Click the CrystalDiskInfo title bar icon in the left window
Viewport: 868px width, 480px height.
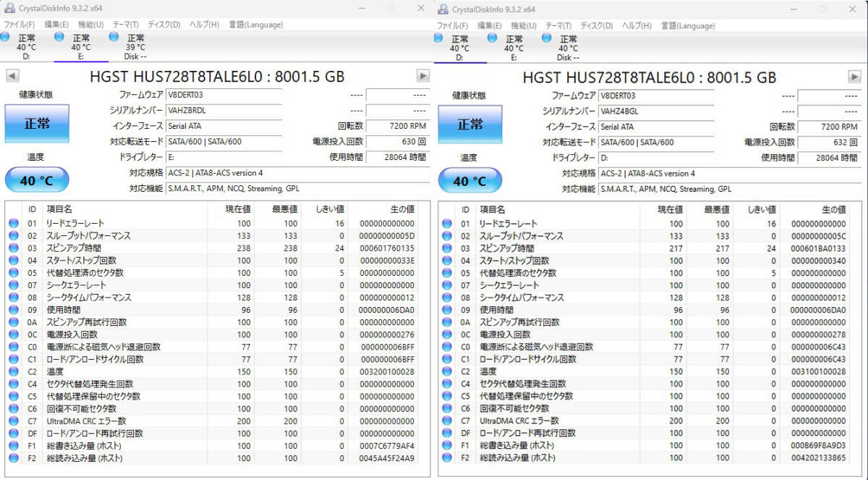pyautogui.click(x=8, y=9)
